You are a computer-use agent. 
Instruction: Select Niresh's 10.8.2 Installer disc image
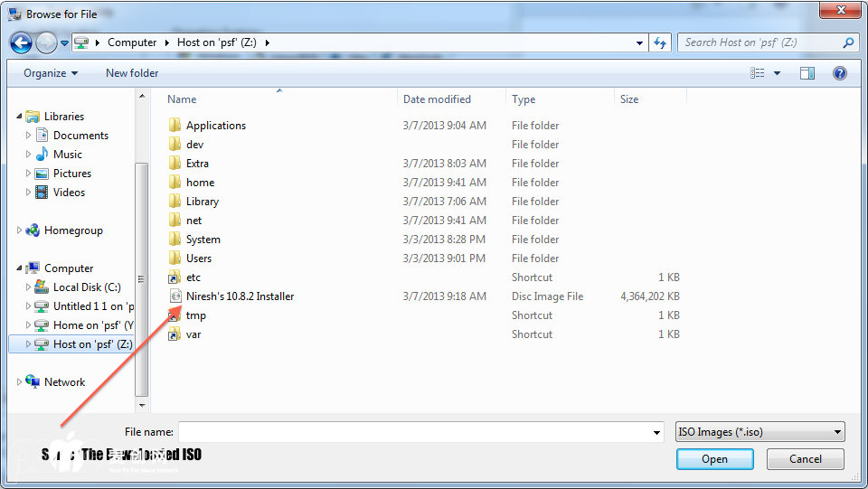coord(240,296)
